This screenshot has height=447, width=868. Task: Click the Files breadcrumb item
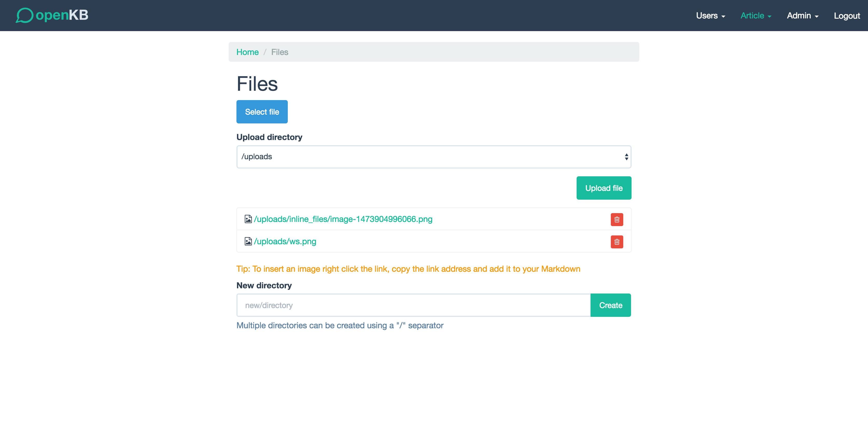click(279, 52)
